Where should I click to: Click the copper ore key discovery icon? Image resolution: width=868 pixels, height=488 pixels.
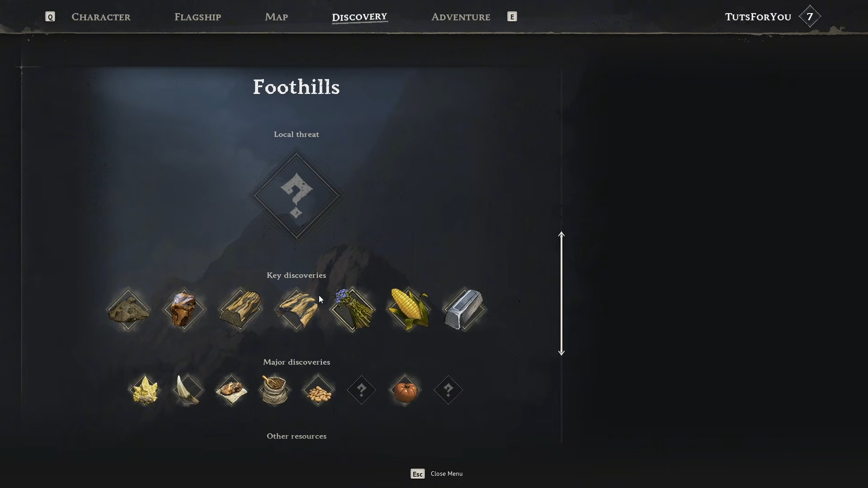184,310
